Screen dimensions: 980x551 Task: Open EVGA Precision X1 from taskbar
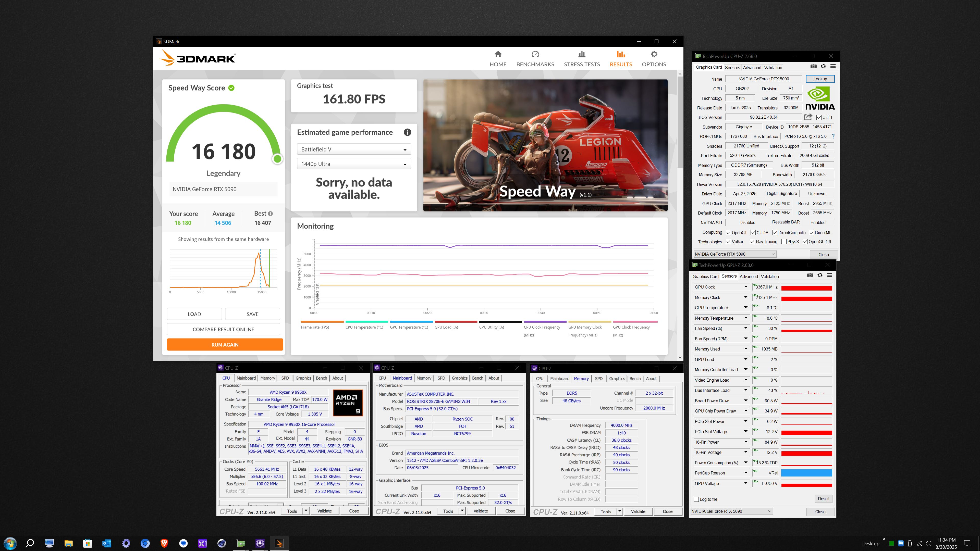[x=202, y=543]
